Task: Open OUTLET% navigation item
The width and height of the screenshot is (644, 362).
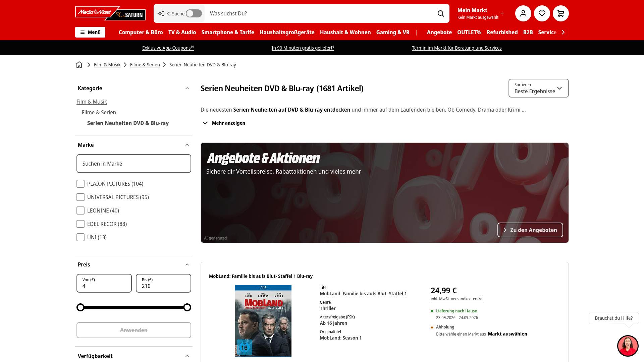Action: pos(469,32)
